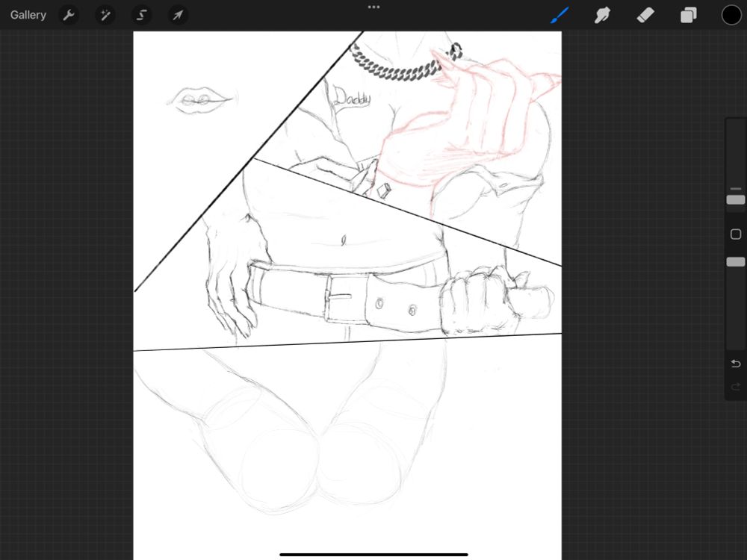Viewport: 747px width, 560px height.
Task: Activate the Selection tool
Action: (x=141, y=15)
